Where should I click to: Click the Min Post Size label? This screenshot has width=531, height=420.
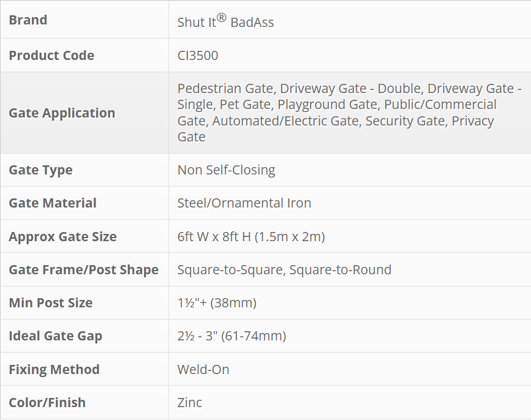point(51,303)
